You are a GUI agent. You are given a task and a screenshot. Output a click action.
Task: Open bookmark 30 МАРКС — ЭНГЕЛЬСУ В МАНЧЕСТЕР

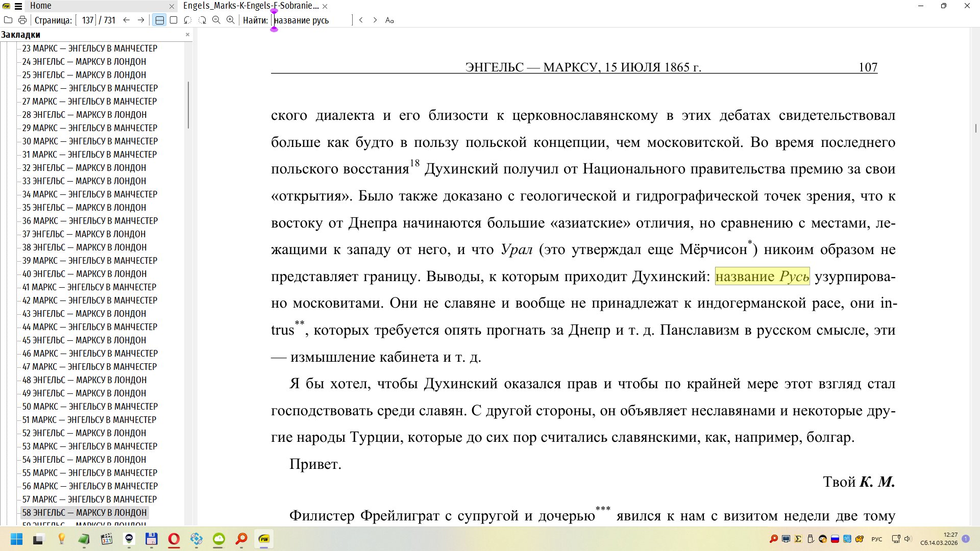point(90,141)
